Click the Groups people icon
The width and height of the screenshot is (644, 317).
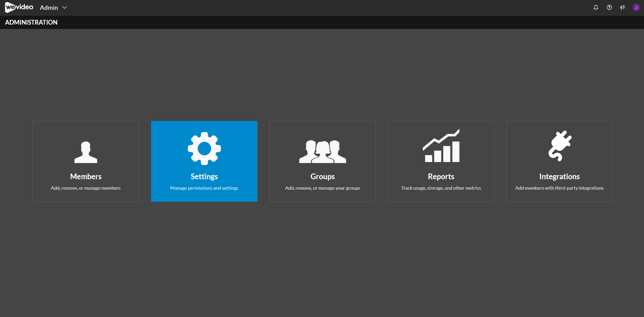tap(323, 152)
